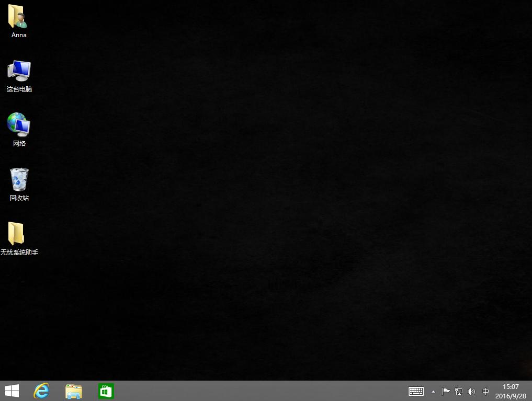Screen dimensions: 532x401
Task: Select the 网络 (Network) desktop icon
Action: pos(19,125)
